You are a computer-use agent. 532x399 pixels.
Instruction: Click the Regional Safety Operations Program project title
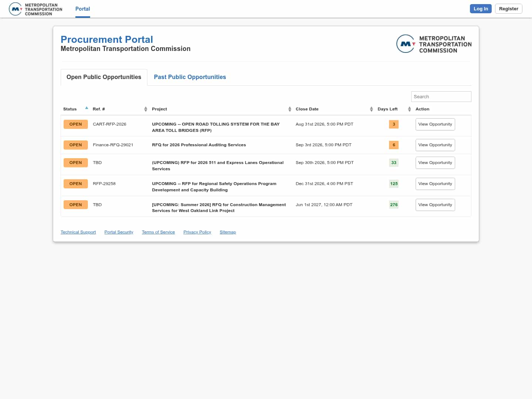[214, 187]
